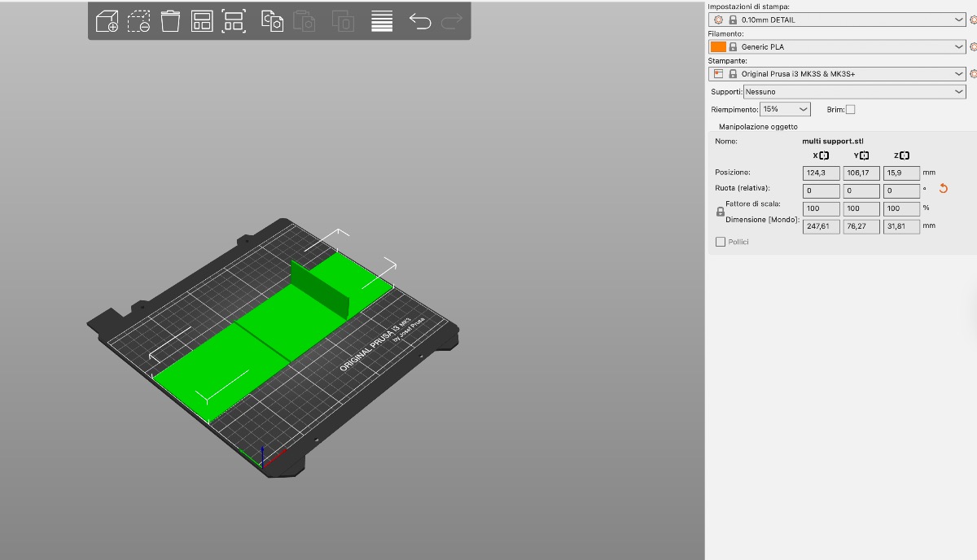
Task: Click the Fattore di scala Z field
Action: (x=901, y=208)
